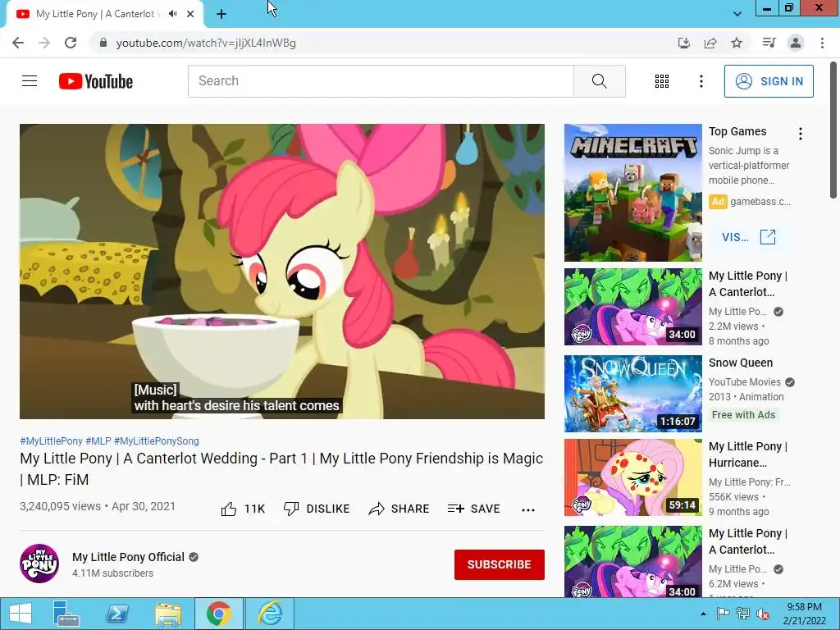Click the address bar URL

(x=206, y=43)
